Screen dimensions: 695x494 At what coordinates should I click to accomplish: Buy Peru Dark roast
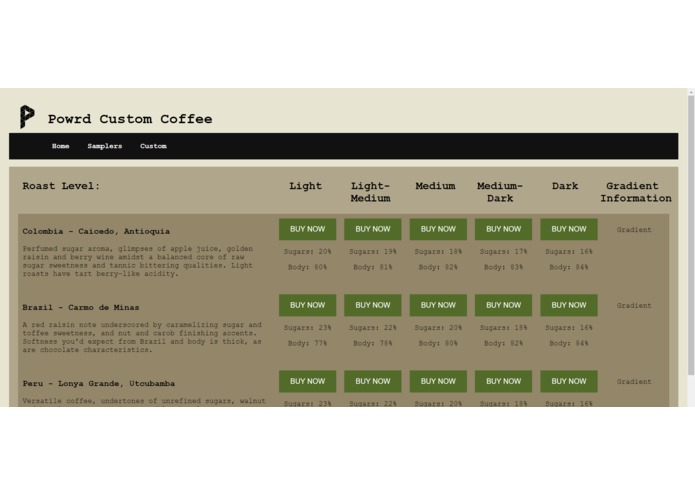(x=569, y=381)
